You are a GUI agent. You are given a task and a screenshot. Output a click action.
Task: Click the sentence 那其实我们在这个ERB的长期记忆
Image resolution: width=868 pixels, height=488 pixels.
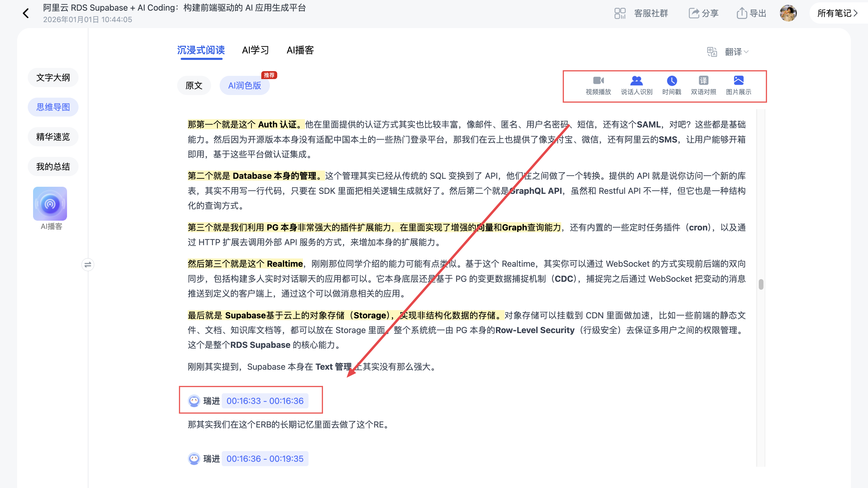[289, 424]
